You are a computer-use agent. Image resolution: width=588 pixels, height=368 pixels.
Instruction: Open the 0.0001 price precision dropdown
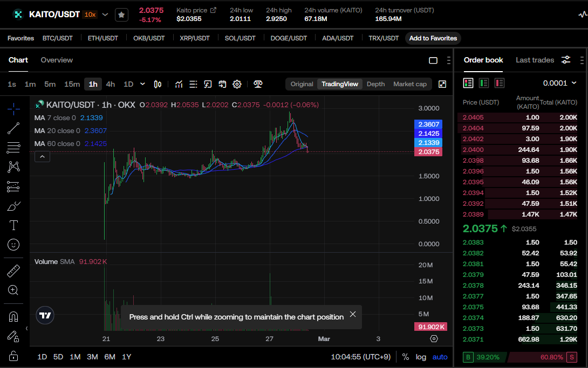(559, 83)
